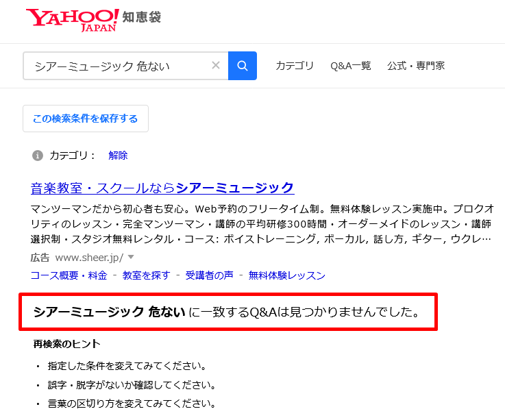Click the hint 指定した条件を変えてみてください。
Viewport: 505px width, 420px height.
(127, 366)
